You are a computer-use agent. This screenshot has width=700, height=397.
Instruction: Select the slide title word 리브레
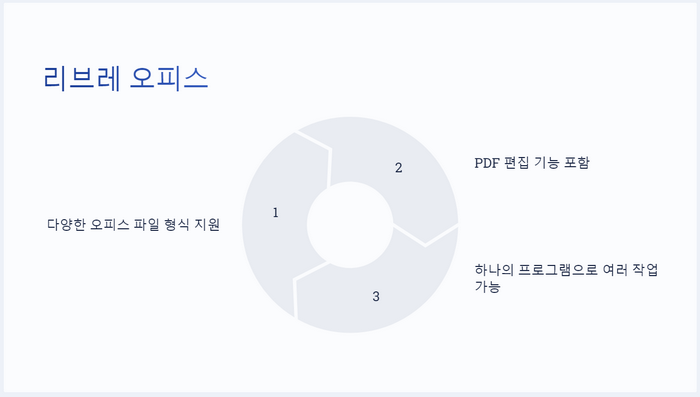(x=82, y=78)
